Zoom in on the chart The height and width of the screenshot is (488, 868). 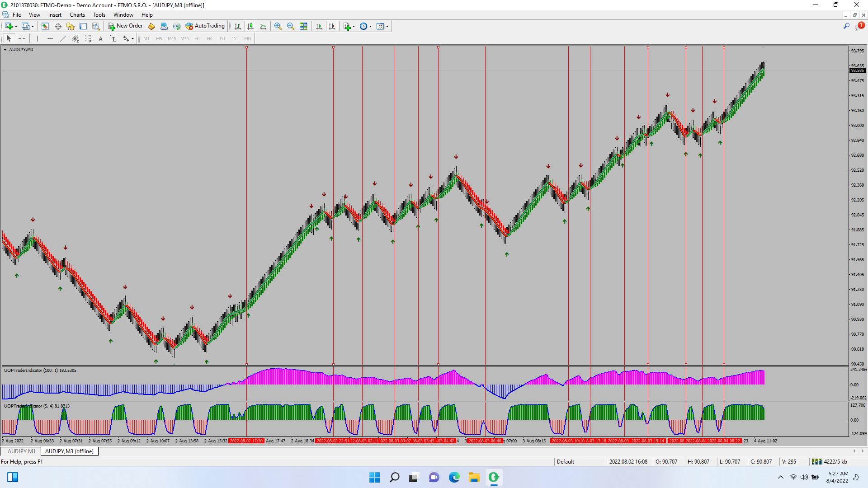tap(278, 26)
